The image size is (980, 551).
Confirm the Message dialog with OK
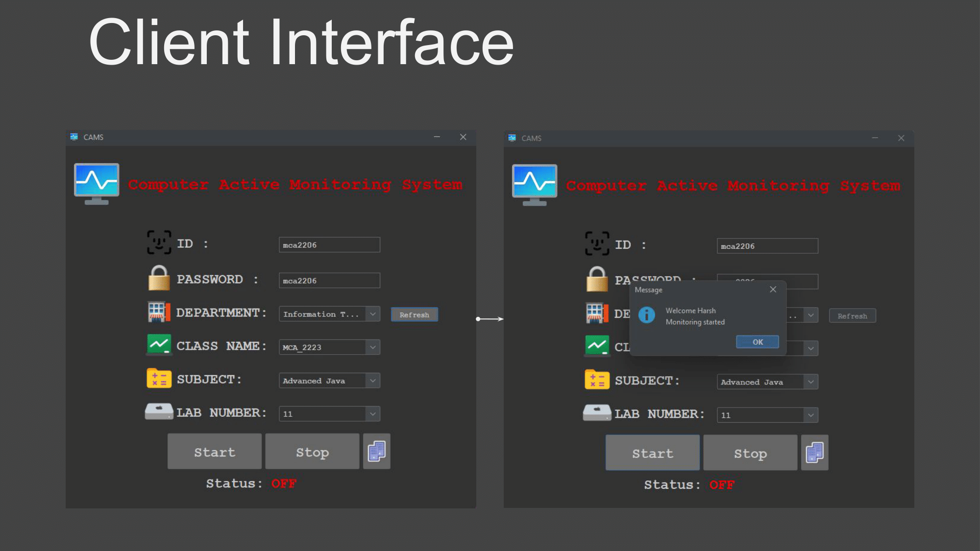click(x=758, y=342)
